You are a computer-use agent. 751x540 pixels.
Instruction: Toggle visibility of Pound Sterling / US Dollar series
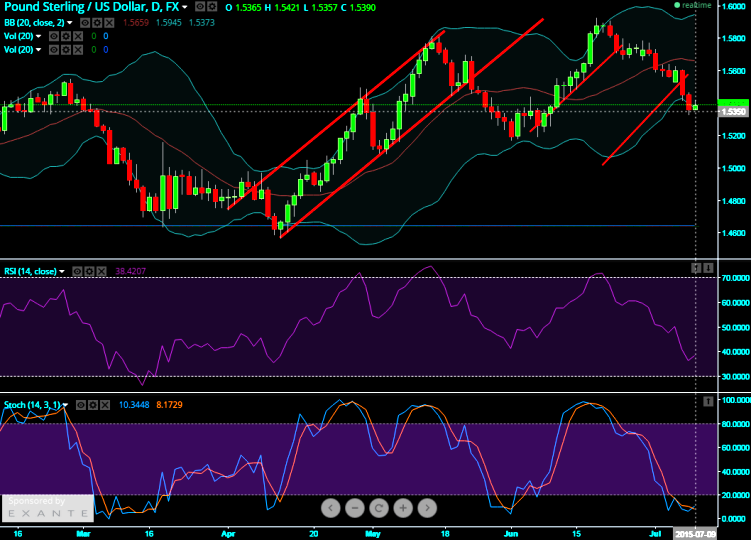[200, 7]
